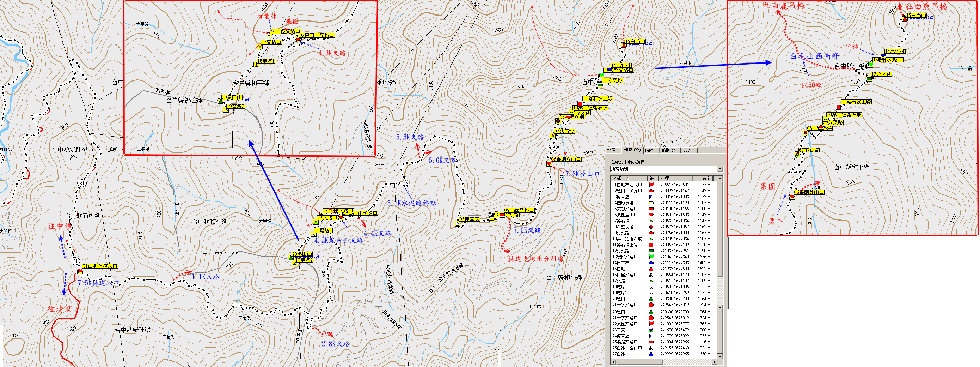The image size is (980, 367).
Task: Click the 03停車處 parking marker on the map
Action: [x=457, y=224]
